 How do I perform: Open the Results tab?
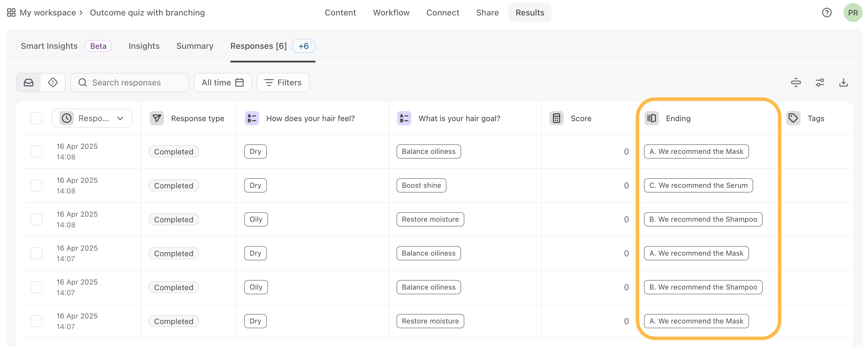[530, 12]
